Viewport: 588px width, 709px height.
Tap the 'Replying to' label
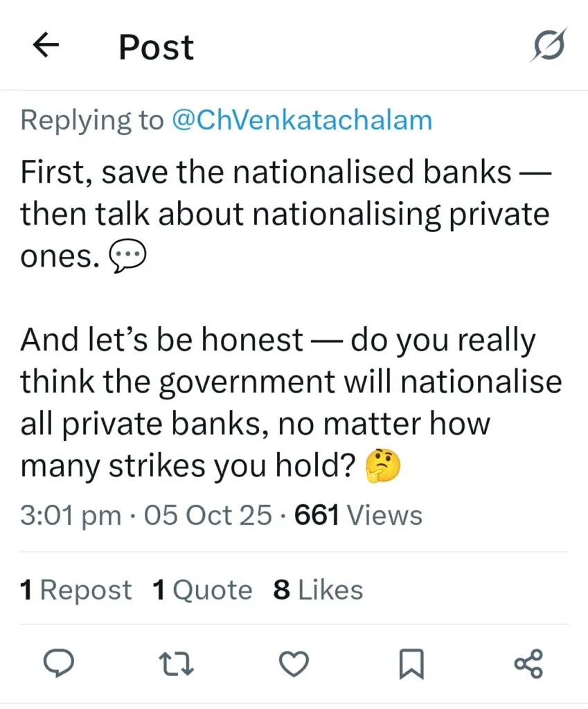click(x=91, y=120)
